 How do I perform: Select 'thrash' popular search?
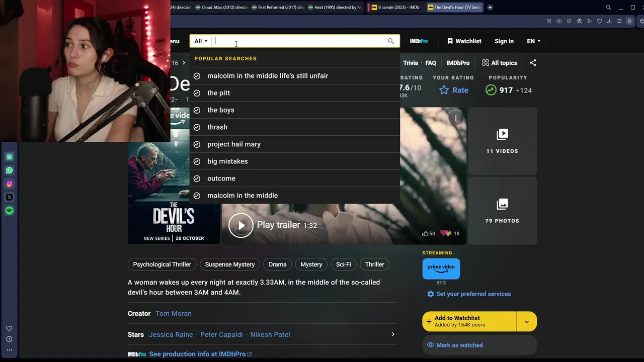tap(295, 127)
